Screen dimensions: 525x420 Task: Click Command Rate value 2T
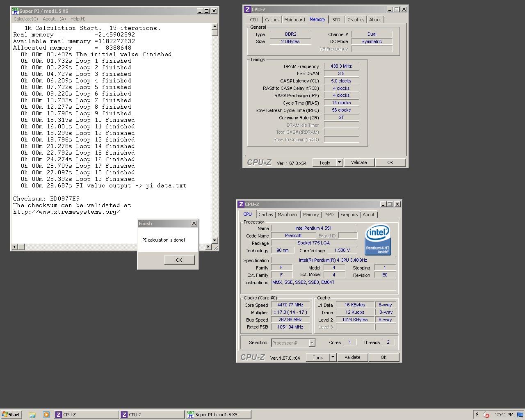[x=341, y=118]
